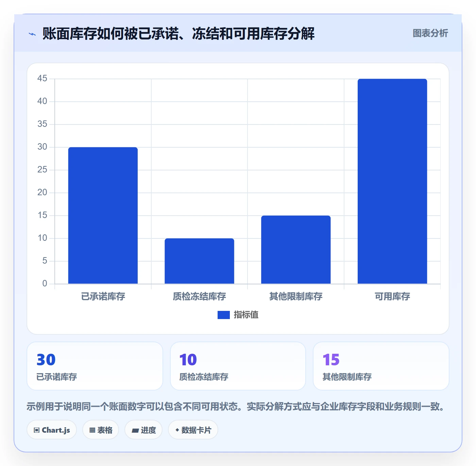This screenshot has width=476, height=466.
Task: Click the 已承诺库存 bar in chart
Action: pos(103,215)
